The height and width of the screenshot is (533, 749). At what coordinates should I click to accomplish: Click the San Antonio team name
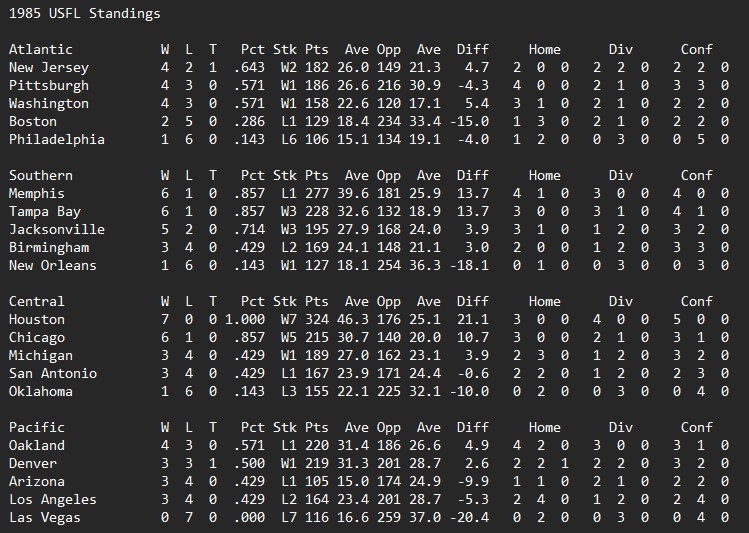pos(52,373)
